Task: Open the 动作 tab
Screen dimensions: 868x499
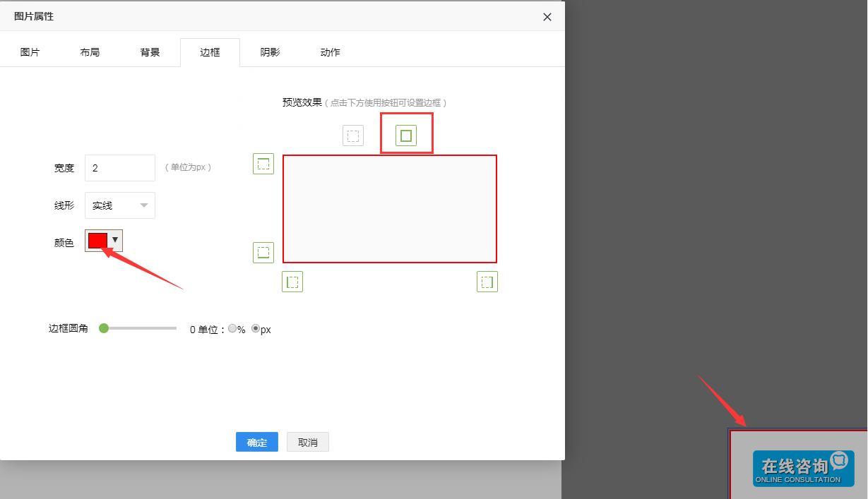Action: pyautogui.click(x=330, y=52)
